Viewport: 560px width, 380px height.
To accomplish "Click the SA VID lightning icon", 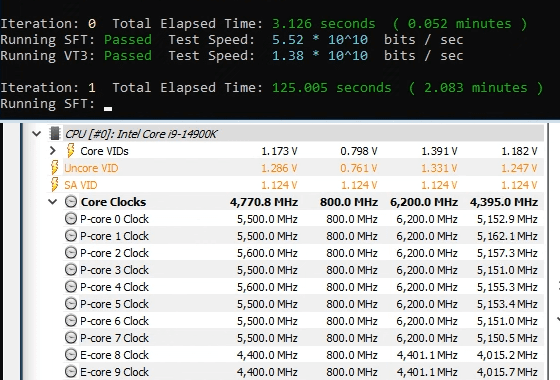I will tap(54, 184).
